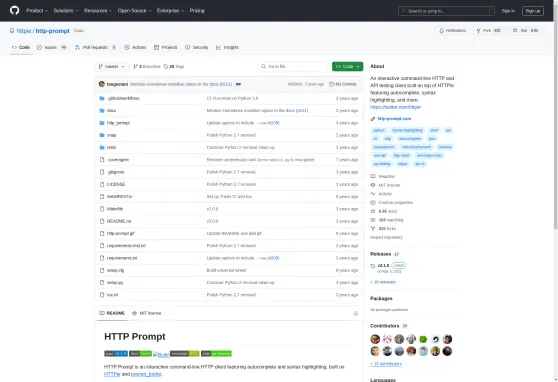
Task: Open the Security tab
Action: (x=196, y=47)
